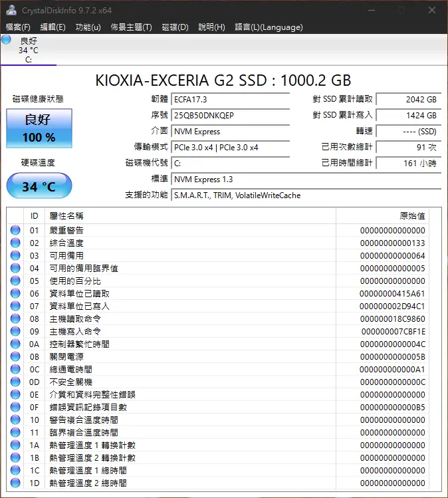Screen dimensions: 448x498
Task: Open the 功能(u) menu
Action: [88, 27]
